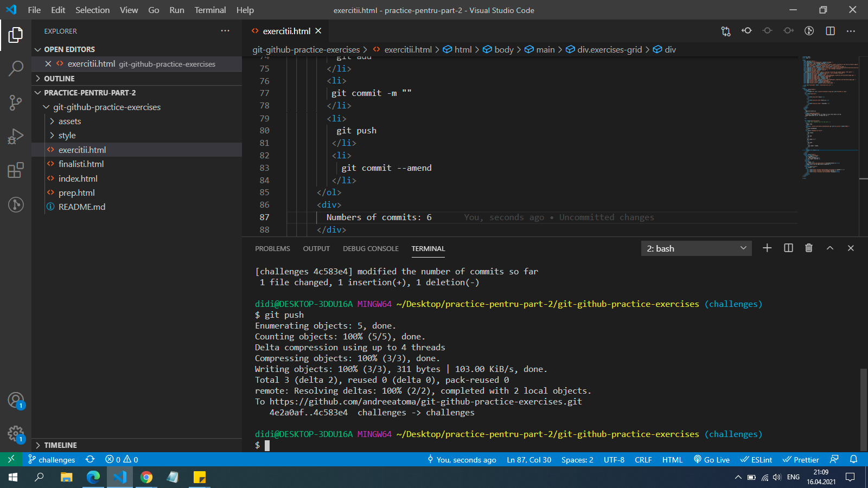
Task: Open the terminal selector dropdown '2: bash'
Action: (696, 248)
